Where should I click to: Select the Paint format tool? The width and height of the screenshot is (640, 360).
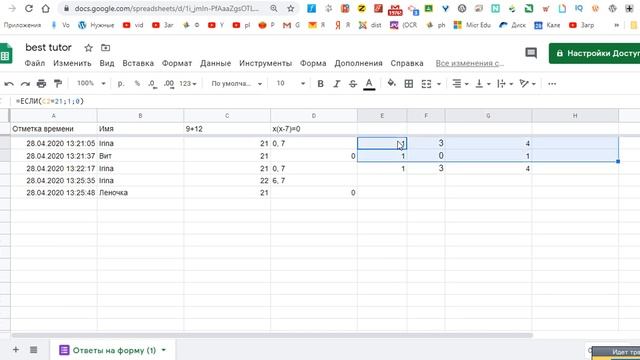point(58,84)
